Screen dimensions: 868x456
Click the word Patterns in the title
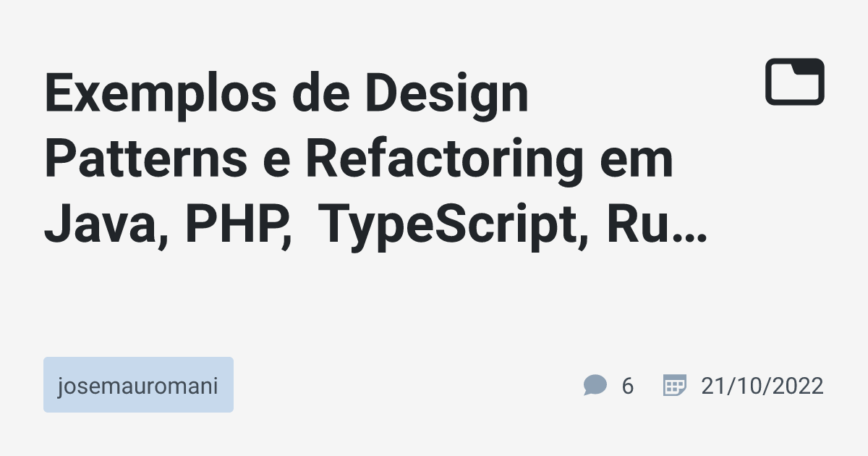[x=145, y=161]
